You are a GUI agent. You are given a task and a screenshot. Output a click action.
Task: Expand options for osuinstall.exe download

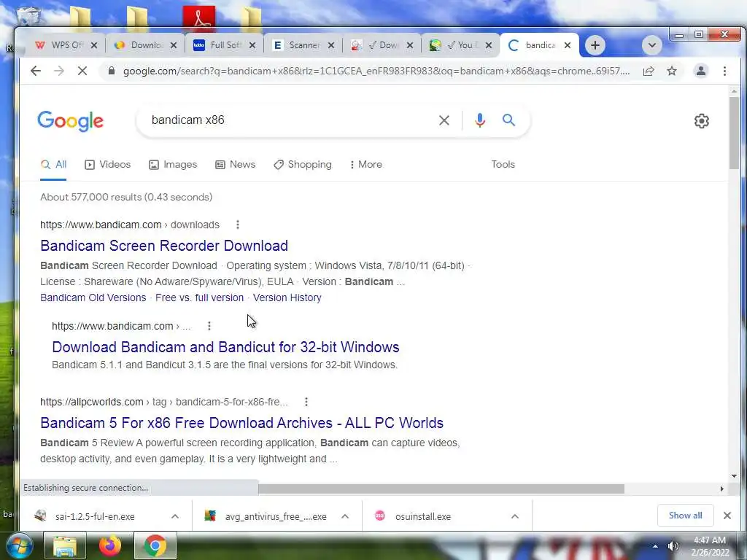pos(514,516)
